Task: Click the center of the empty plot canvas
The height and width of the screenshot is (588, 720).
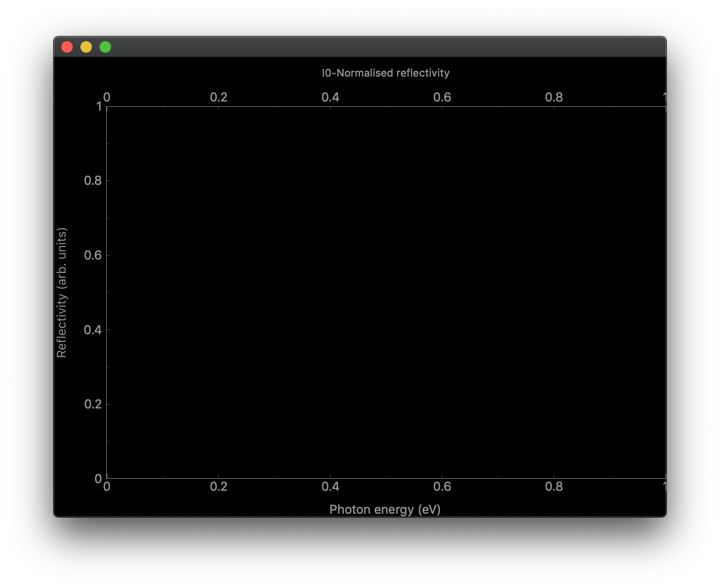Action: tap(386, 292)
